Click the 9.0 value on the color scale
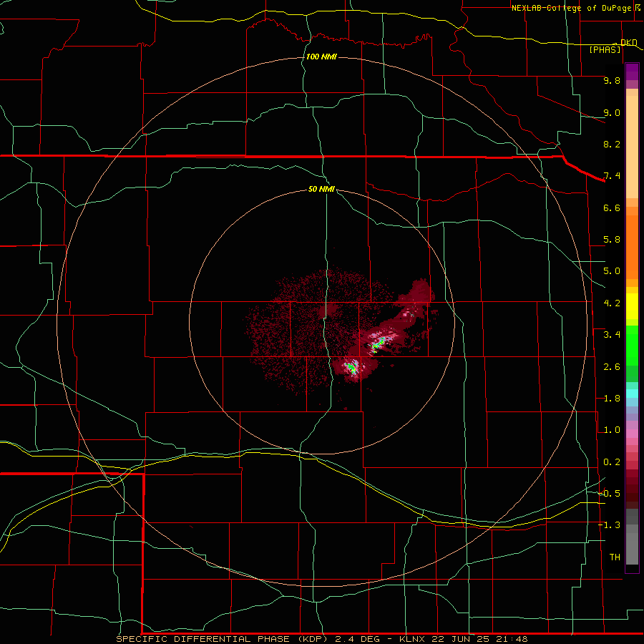Screen dimensions: 644x644 click(612, 112)
